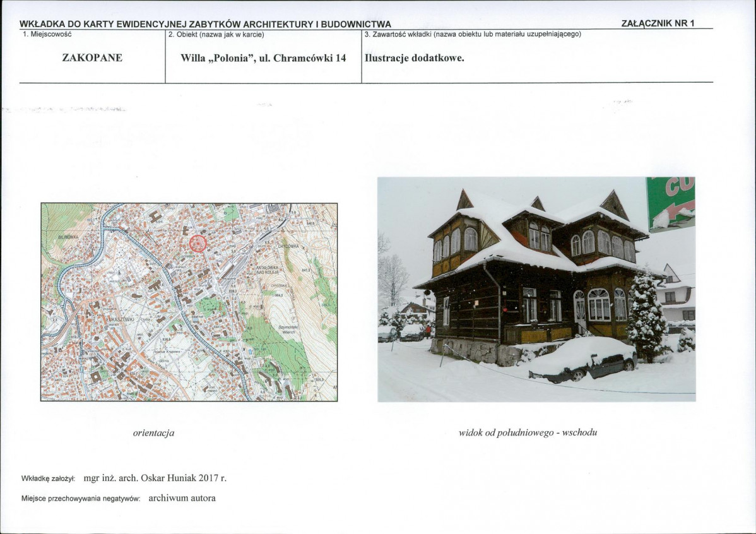Click the 'Wkładkę założył:' label

point(48,479)
